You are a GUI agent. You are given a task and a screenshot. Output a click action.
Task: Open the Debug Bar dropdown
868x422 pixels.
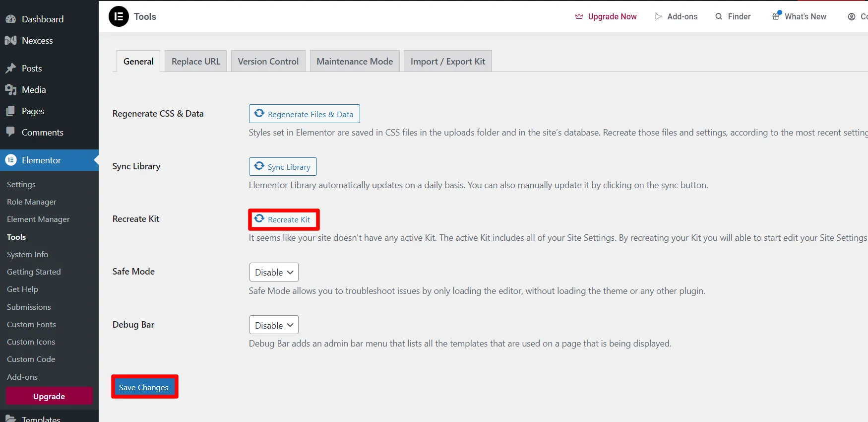[x=274, y=325]
